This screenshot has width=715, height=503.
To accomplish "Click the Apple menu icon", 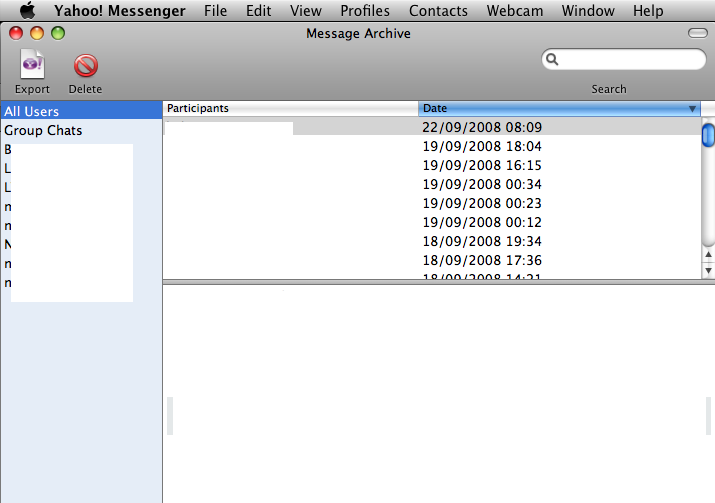I will [x=27, y=11].
